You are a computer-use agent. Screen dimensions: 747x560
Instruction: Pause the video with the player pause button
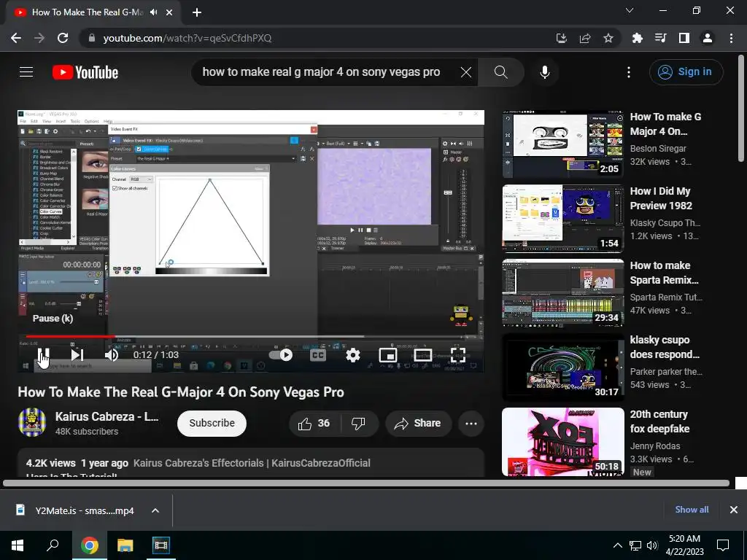[x=43, y=355]
